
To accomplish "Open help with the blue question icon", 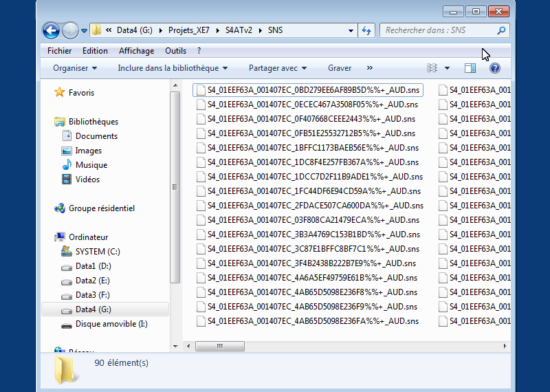I will point(495,68).
